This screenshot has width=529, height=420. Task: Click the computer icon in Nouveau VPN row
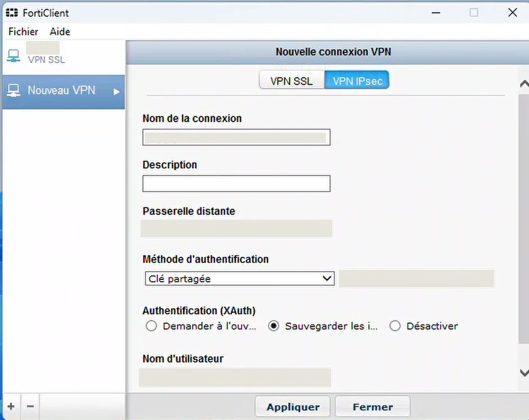pos(13,91)
